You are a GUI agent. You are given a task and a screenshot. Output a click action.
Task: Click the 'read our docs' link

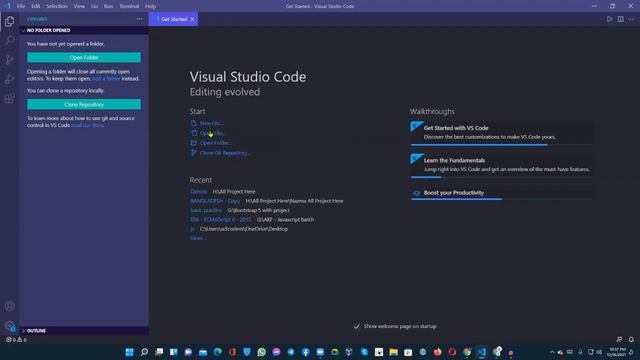tap(87, 125)
